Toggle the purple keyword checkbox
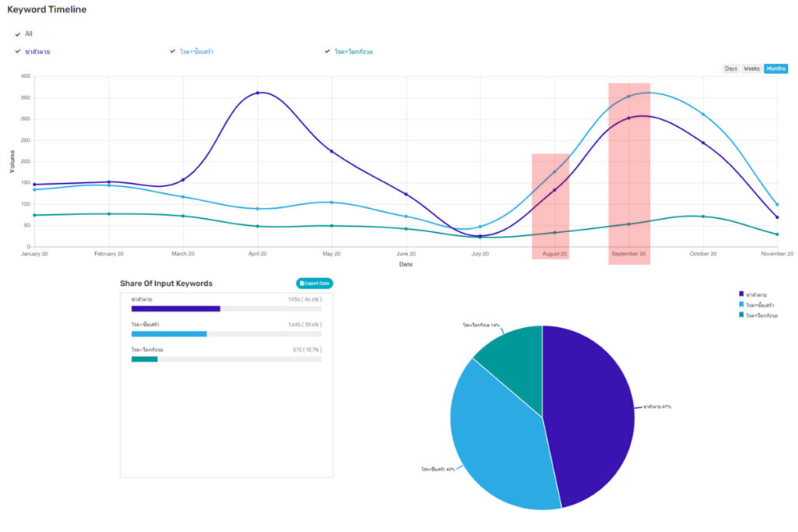798x532 pixels. [x=18, y=51]
